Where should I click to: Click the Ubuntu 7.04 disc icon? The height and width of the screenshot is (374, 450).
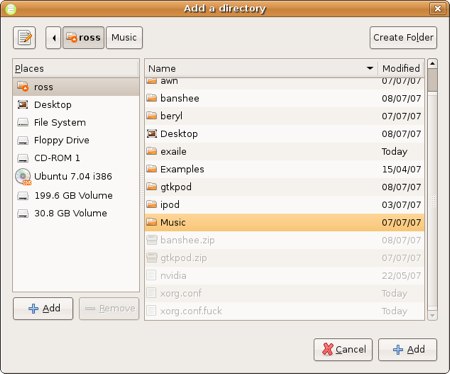pos(23,177)
